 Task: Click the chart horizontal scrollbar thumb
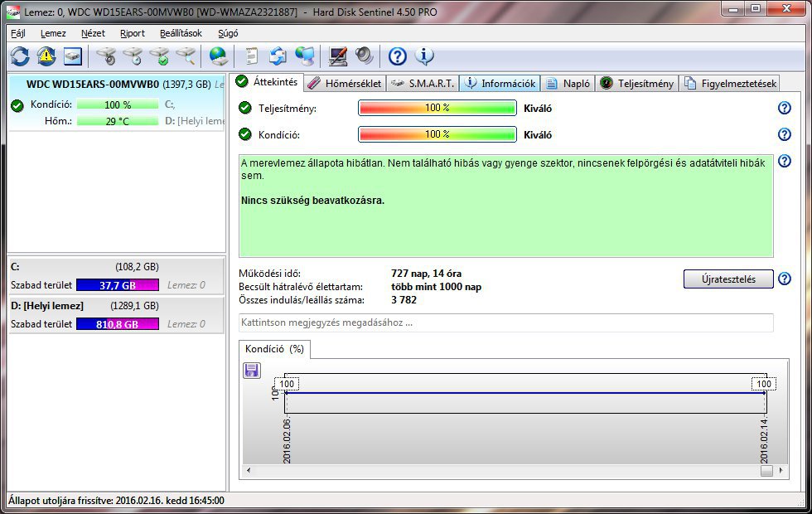click(x=767, y=471)
